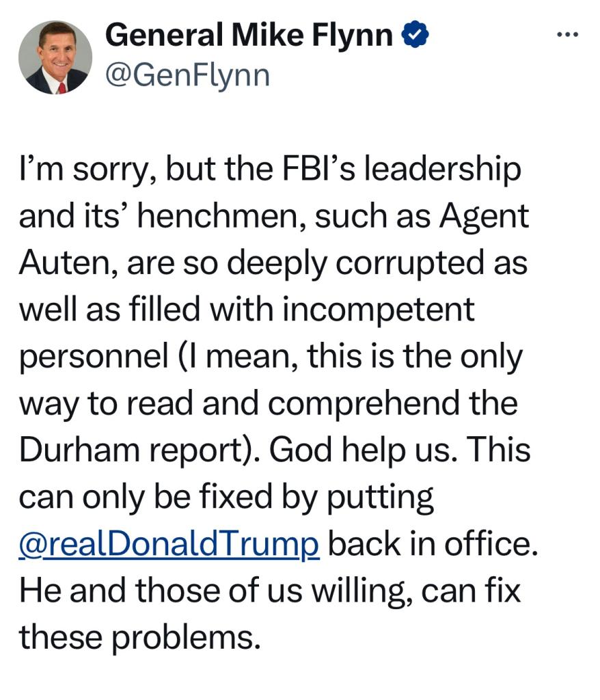
Task: Open the profile picture avatar
Action: click(x=55, y=57)
